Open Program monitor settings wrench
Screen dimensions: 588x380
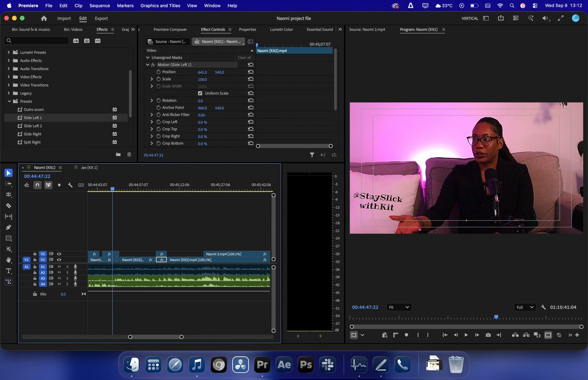pyautogui.click(x=543, y=307)
